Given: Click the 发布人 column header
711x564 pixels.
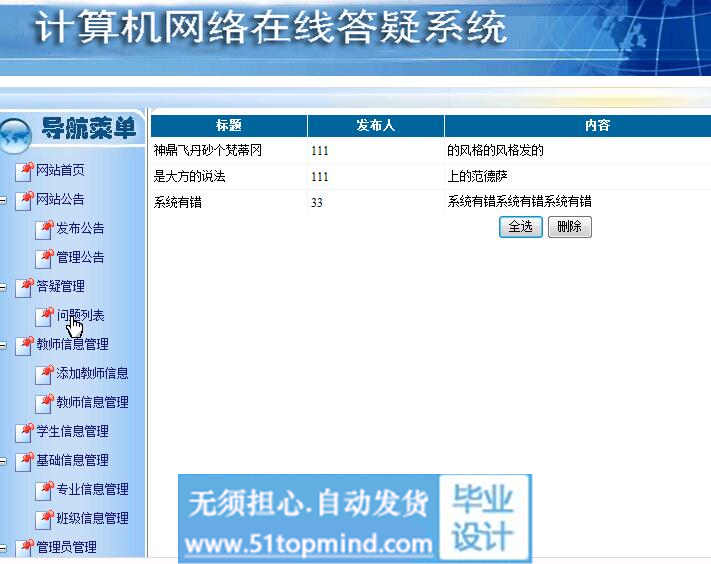Looking at the screenshot, I should [376, 126].
